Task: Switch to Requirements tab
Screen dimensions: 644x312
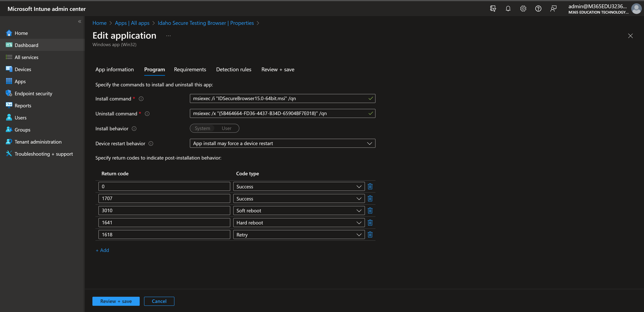Action: pyautogui.click(x=190, y=69)
